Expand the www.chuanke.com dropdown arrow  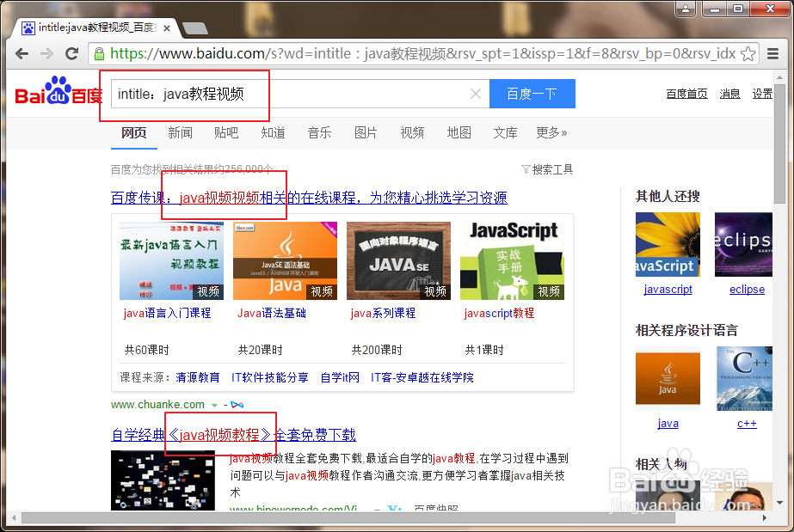tap(214, 405)
